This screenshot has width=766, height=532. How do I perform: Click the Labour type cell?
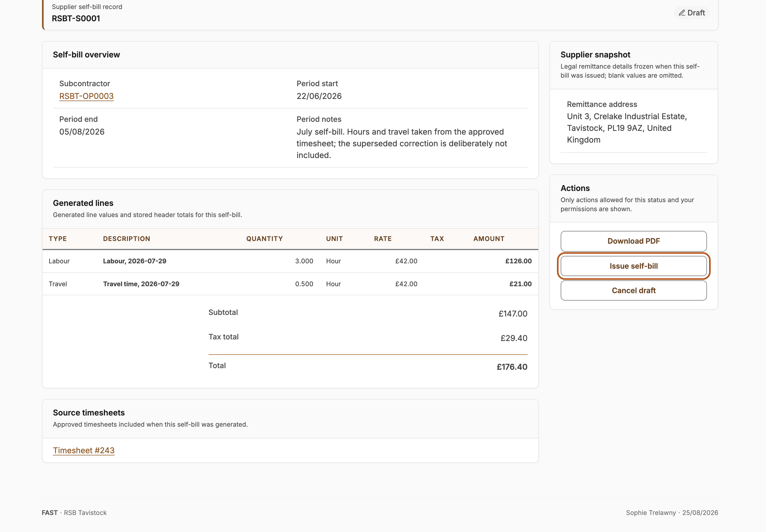click(x=59, y=261)
